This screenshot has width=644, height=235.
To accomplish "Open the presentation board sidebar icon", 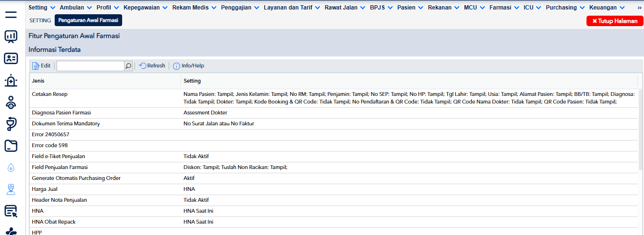I will click(10, 37).
